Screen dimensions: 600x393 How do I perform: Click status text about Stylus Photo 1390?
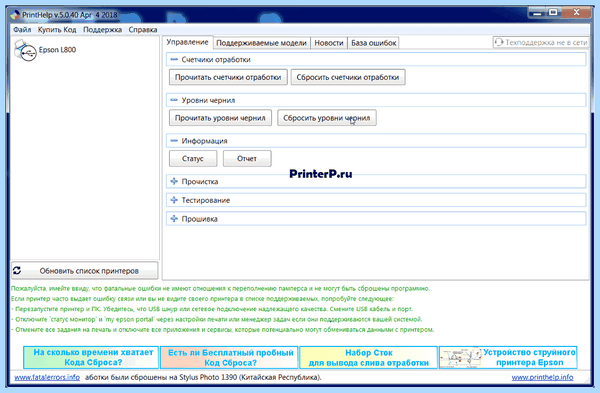[203, 377]
